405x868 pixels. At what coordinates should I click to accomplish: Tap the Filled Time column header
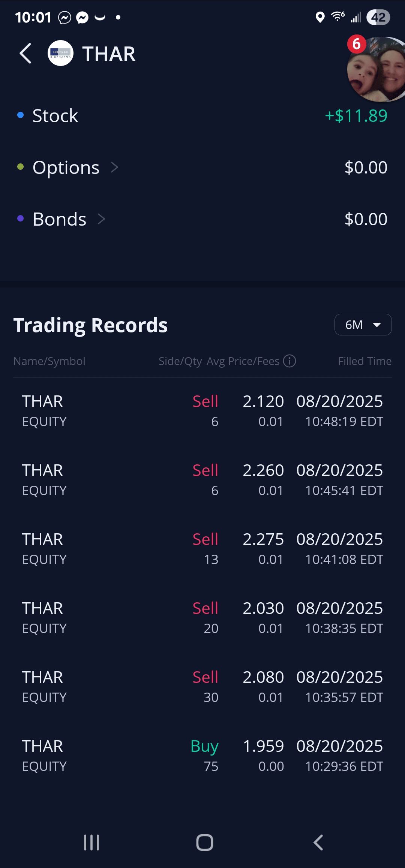(x=364, y=361)
